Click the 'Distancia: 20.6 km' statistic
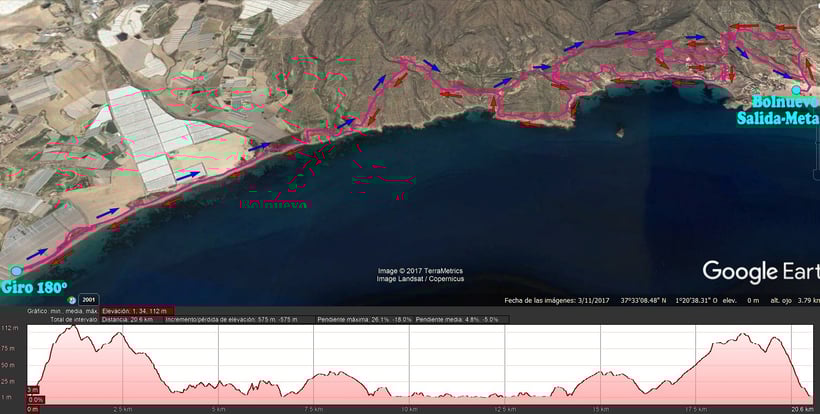The width and height of the screenshot is (820, 414). tap(127, 319)
